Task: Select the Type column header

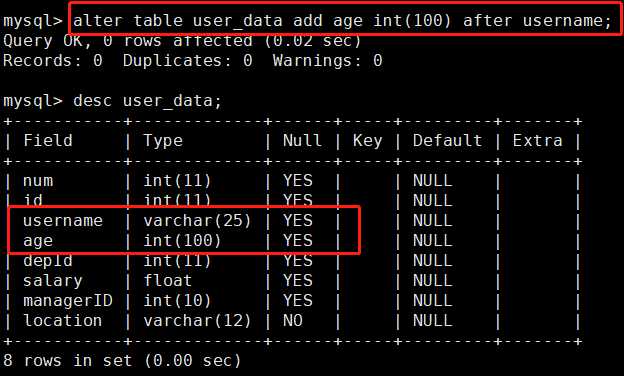Action: (x=163, y=141)
